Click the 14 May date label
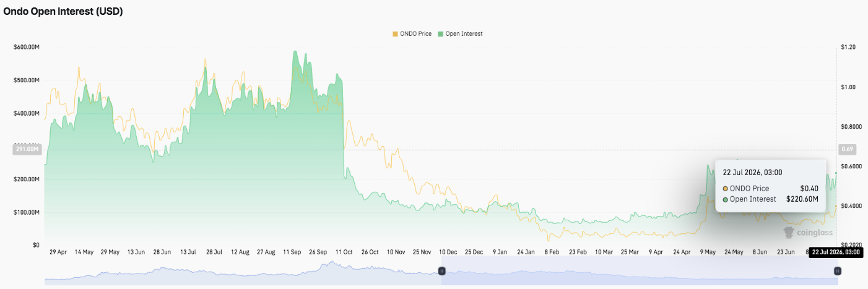This screenshot has height=289, width=868. point(84,252)
